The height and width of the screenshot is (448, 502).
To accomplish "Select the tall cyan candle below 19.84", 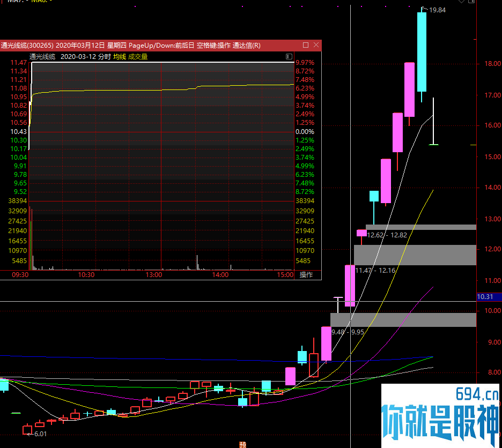I will (422, 52).
